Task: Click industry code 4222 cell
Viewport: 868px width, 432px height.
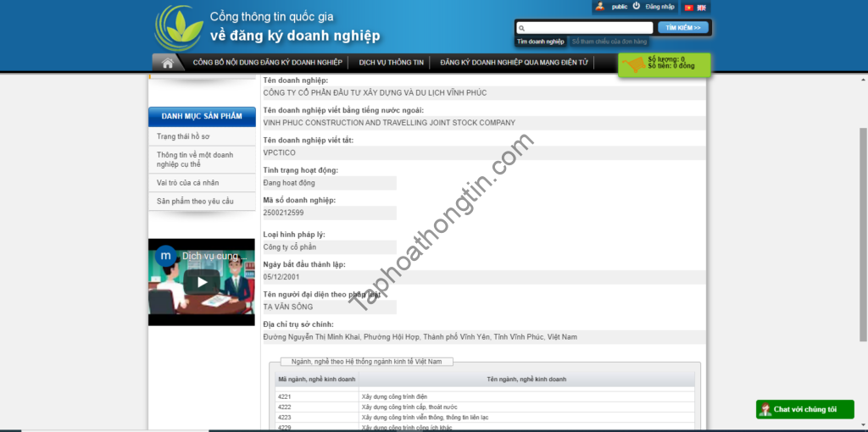Action: click(317, 407)
